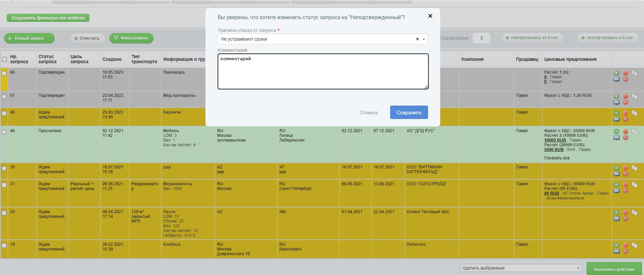Open the book icon for request 66

[616, 79]
